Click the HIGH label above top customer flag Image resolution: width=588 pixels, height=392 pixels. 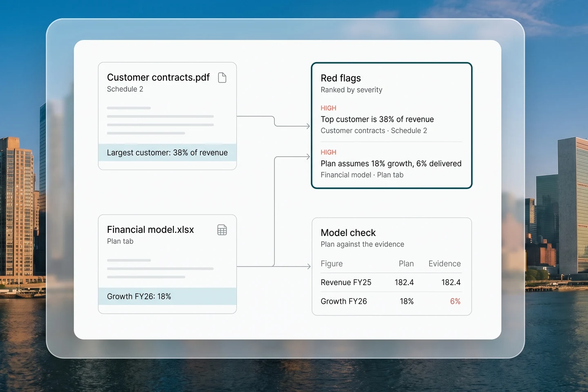[x=329, y=108]
